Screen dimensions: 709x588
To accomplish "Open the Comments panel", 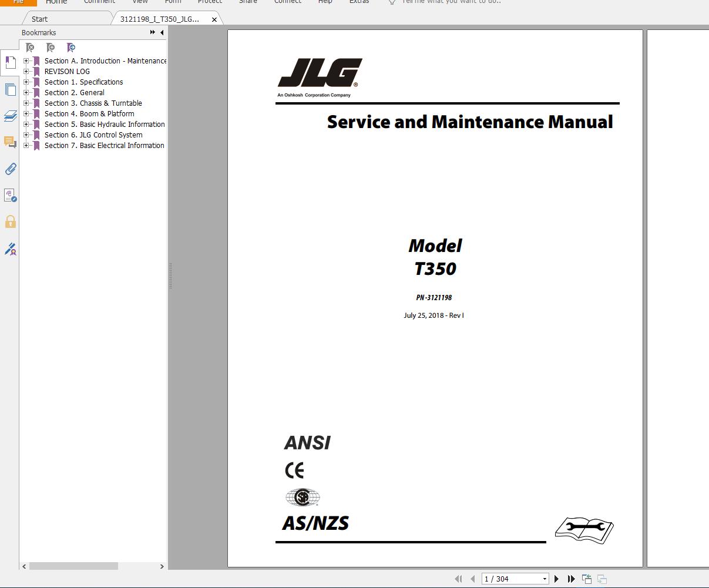I will coord(9,142).
